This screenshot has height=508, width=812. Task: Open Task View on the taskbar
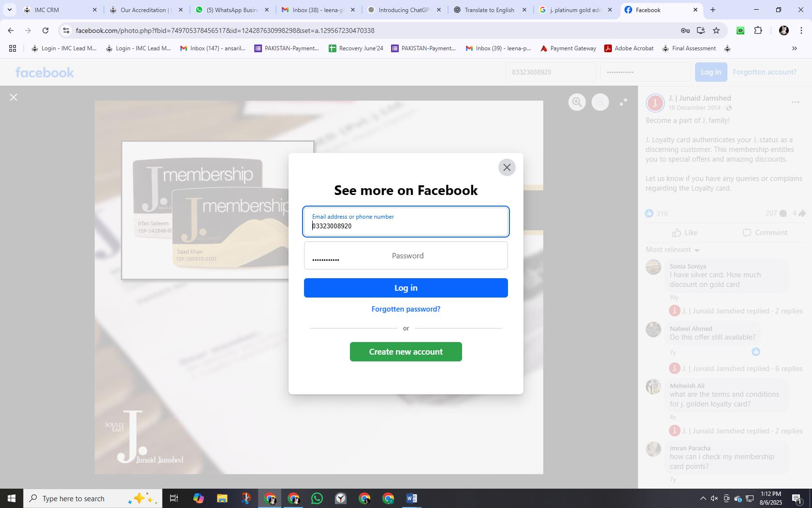174,498
